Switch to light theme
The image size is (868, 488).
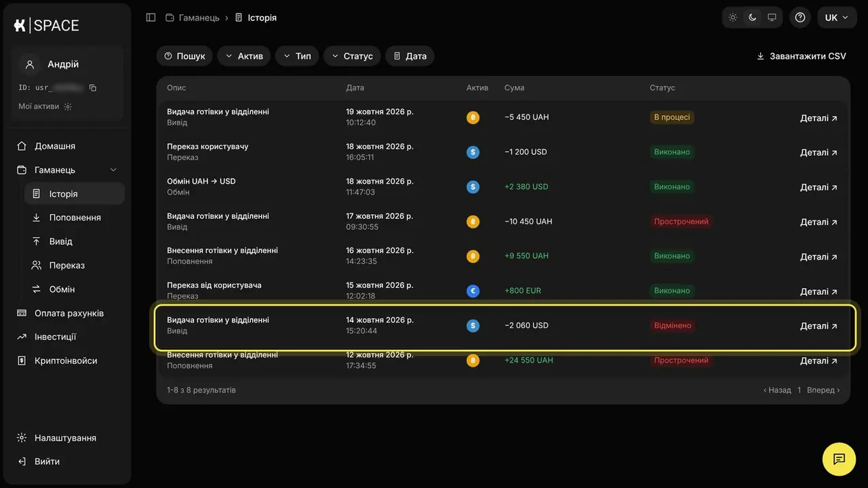coord(733,18)
